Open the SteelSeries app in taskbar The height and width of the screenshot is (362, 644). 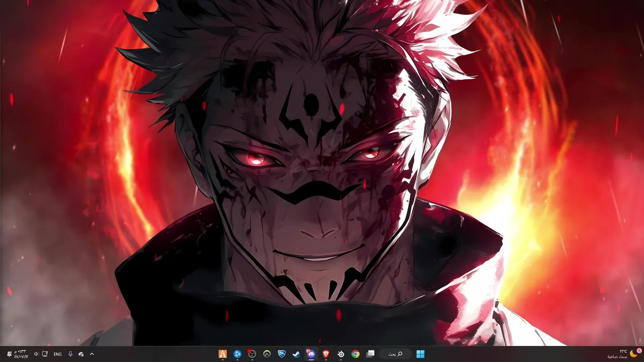click(341, 354)
